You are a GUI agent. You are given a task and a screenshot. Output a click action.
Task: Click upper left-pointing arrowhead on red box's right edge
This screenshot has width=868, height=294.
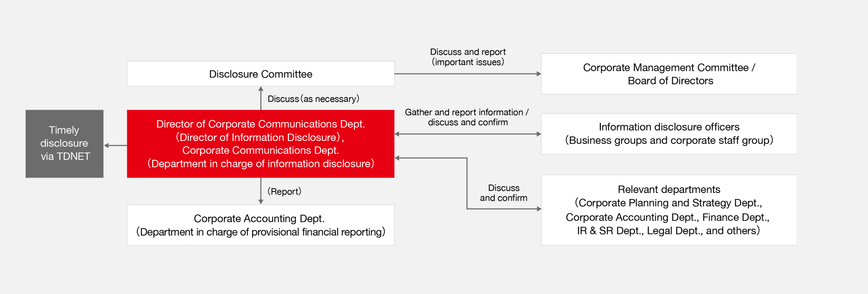coord(397,134)
